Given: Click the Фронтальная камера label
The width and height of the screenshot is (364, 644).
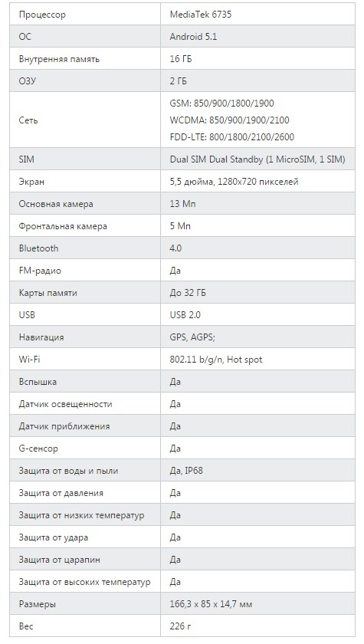Looking at the screenshot, I should point(63,226).
